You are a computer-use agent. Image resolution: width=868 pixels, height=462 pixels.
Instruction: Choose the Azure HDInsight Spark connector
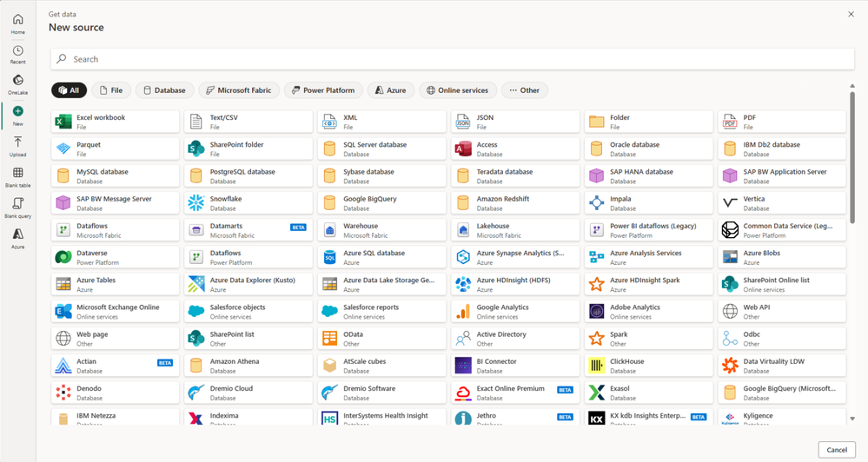click(x=649, y=284)
